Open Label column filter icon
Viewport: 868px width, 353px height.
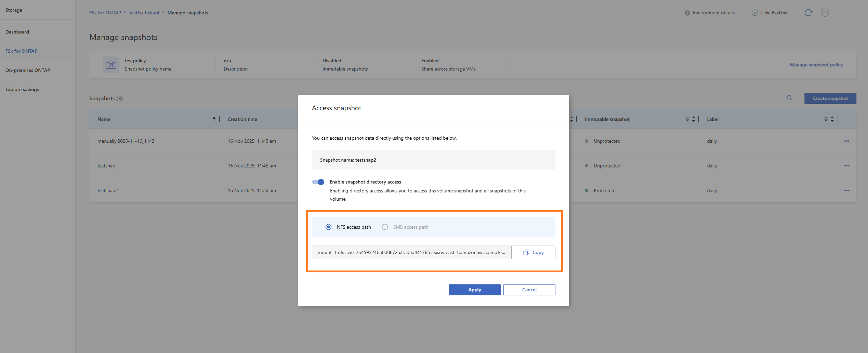(826, 119)
